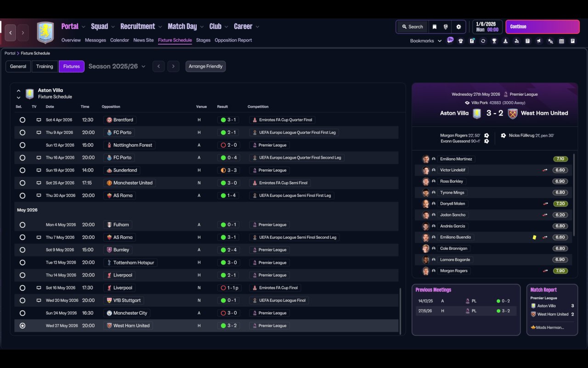
Task: Select the Manchester City fixture radio button
Action: [x=23, y=313]
